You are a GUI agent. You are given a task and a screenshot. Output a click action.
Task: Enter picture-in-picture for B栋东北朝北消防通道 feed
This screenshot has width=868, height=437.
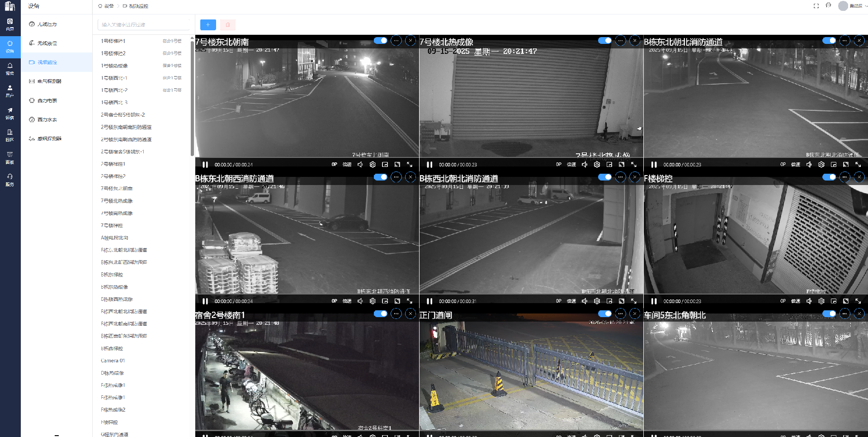click(834, 165)
